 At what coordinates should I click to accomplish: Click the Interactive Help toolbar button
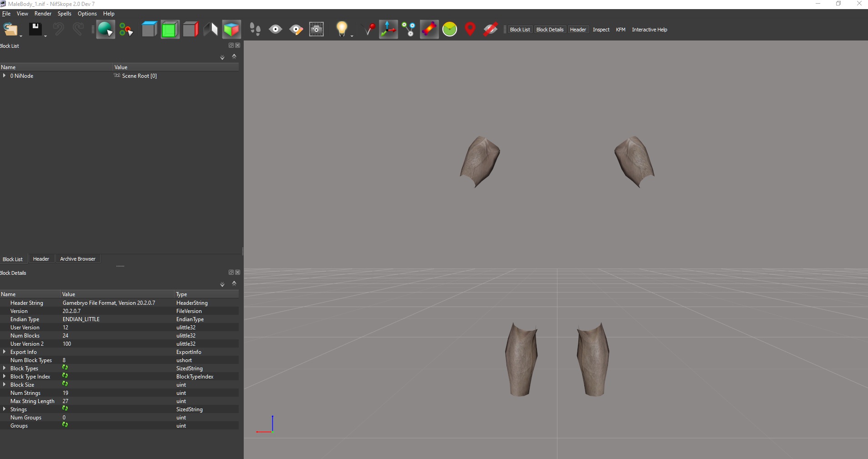click(649, 30)
